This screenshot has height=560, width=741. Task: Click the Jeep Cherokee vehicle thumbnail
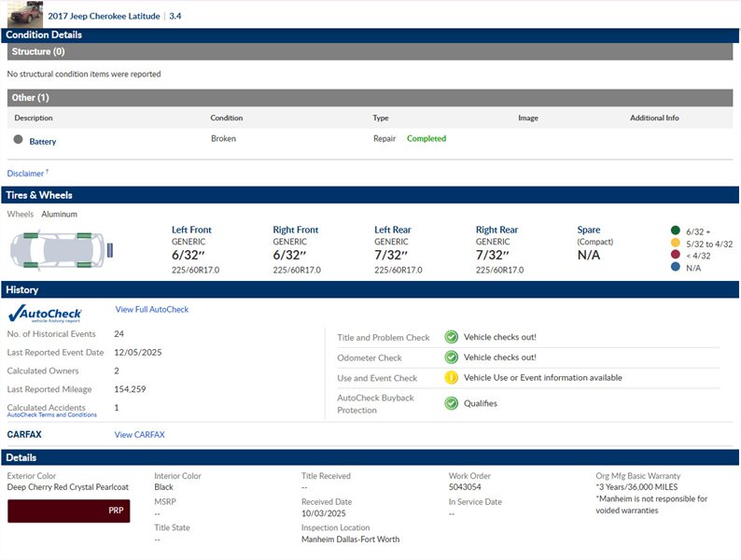click(x=24, y=14)
